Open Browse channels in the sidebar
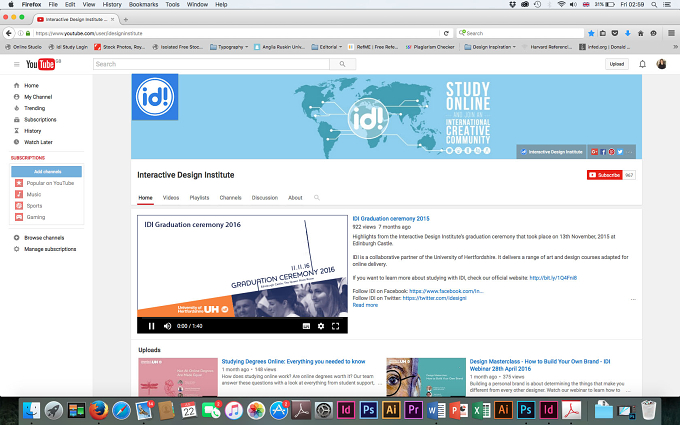680x425 pixels. pos(44,238)
